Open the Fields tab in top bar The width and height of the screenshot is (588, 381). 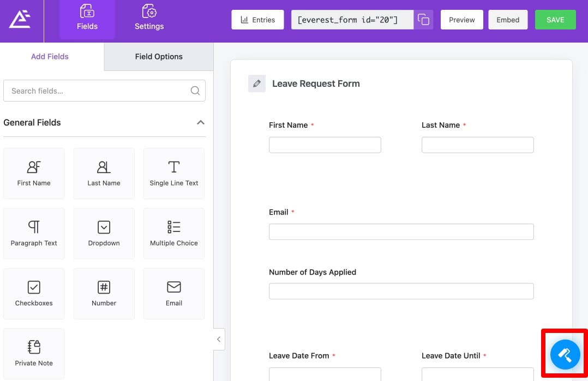(87, 20)
